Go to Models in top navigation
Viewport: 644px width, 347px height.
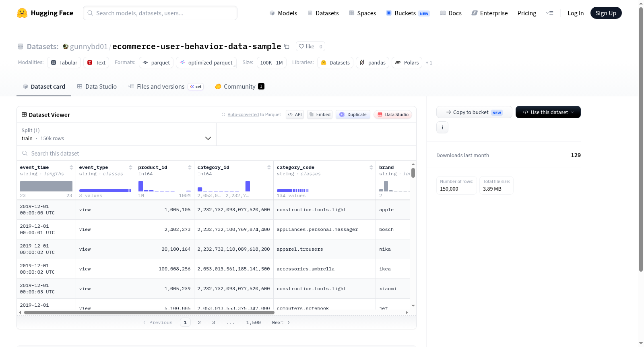[283, 13]
